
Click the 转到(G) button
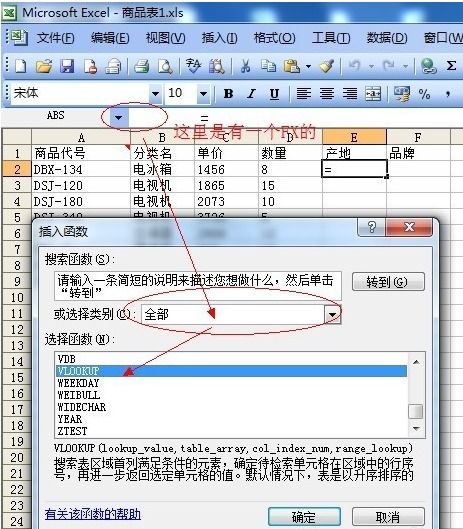tap(388, 282)
